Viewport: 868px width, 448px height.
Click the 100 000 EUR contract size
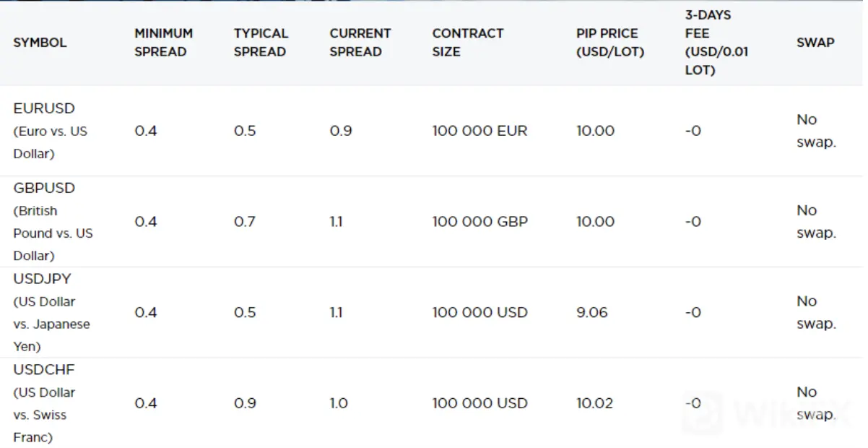click(479, 131)
